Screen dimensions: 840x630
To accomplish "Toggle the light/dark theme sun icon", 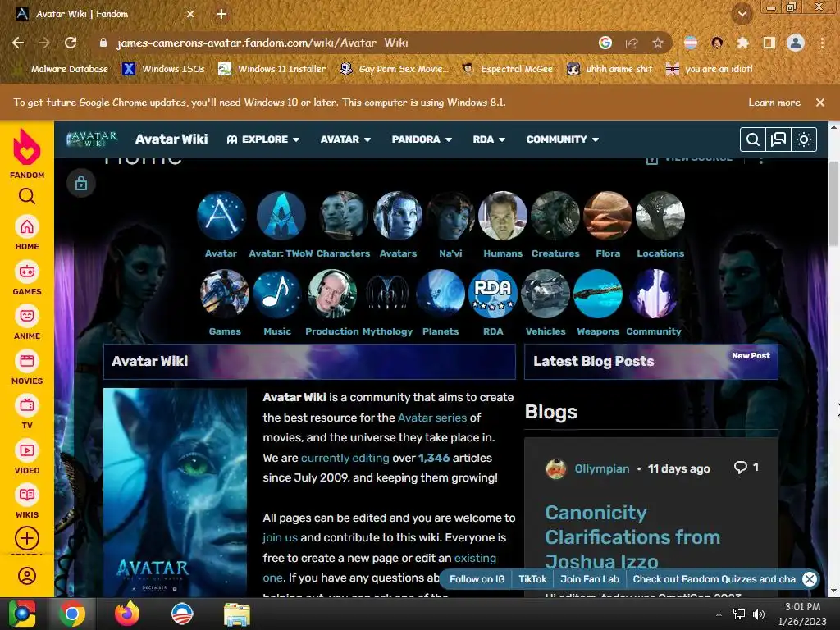I will (x=804, y=139).
